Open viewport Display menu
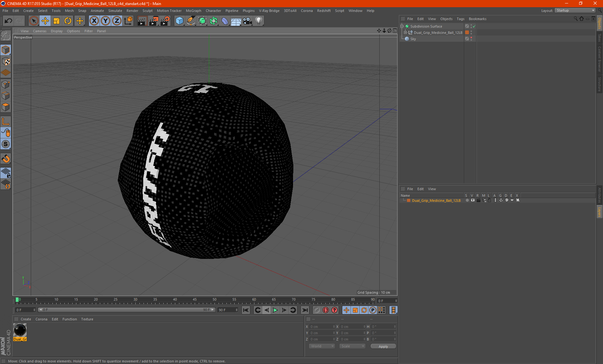 tap(57, 31)
